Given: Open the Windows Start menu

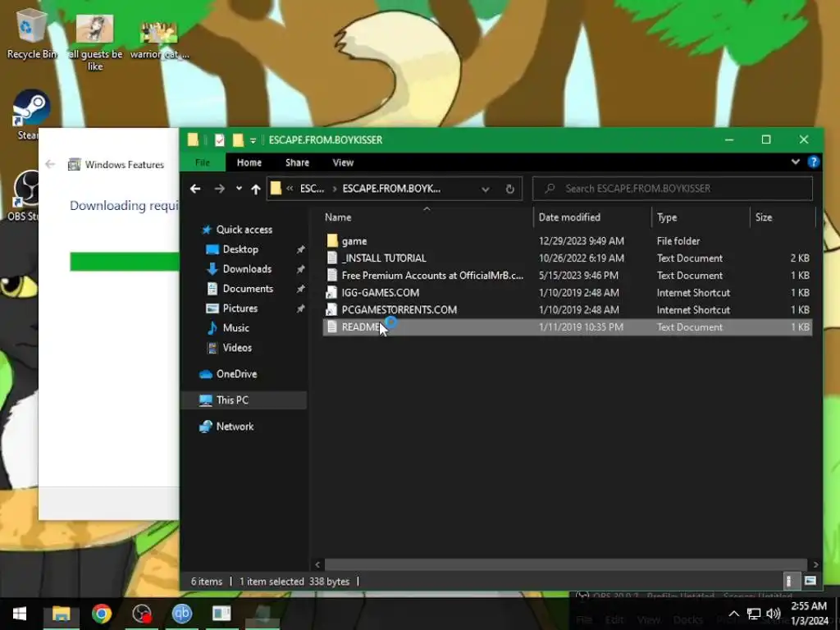Looking at the screenshot, I should click(20, 614).
